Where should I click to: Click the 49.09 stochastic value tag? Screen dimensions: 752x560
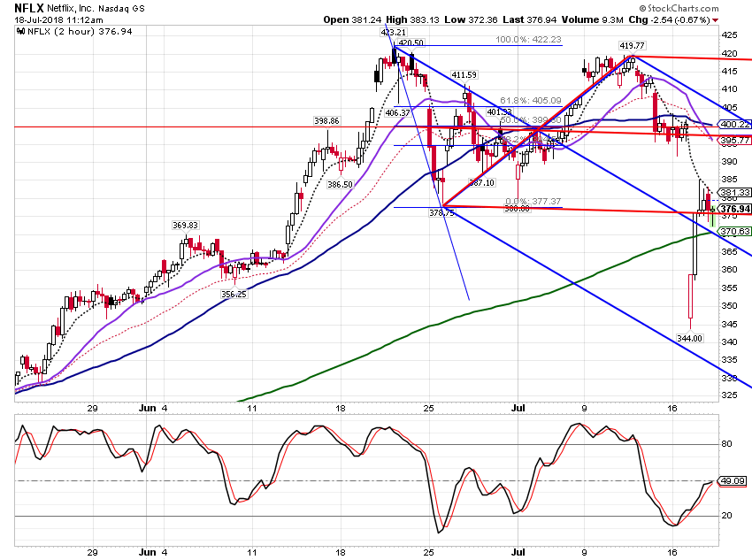732,481
